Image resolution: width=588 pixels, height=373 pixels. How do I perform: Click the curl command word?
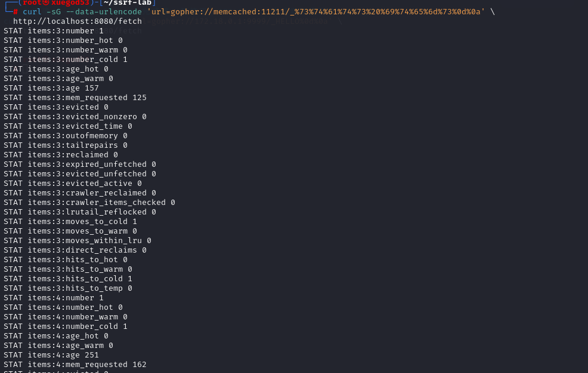click(32, 12)
